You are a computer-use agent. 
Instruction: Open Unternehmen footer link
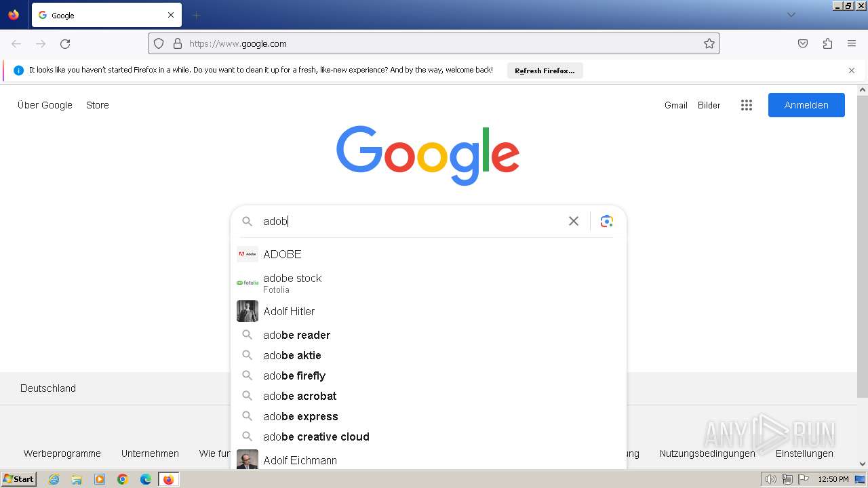pyautogui.click(x=150, y=453)
